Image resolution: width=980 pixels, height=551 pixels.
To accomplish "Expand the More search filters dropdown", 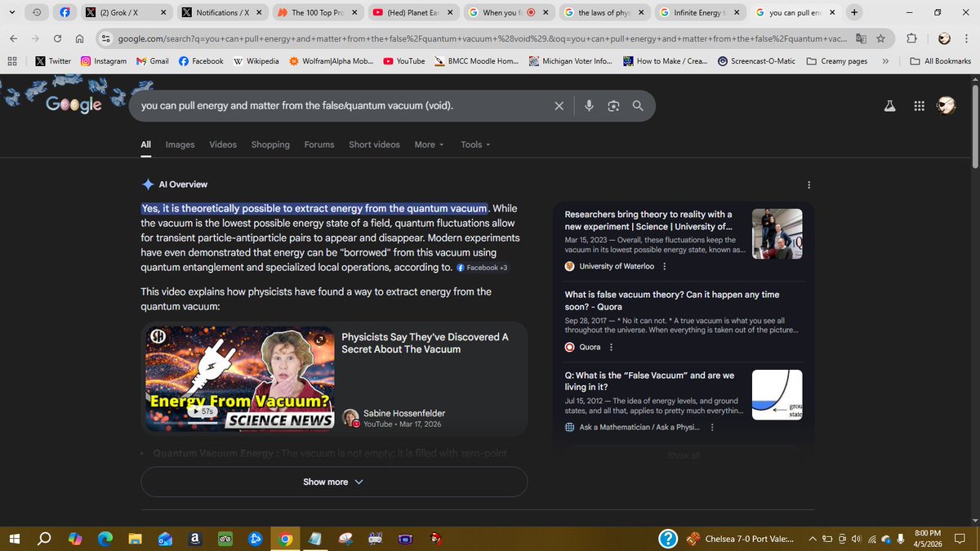I will point(429,144).
